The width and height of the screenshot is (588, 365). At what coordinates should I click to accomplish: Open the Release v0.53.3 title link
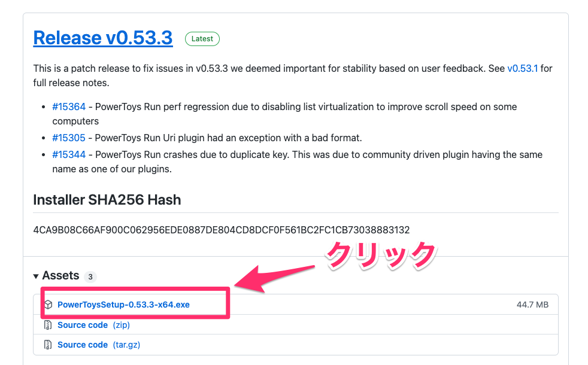pyautogui.click(x=103, y=38)
